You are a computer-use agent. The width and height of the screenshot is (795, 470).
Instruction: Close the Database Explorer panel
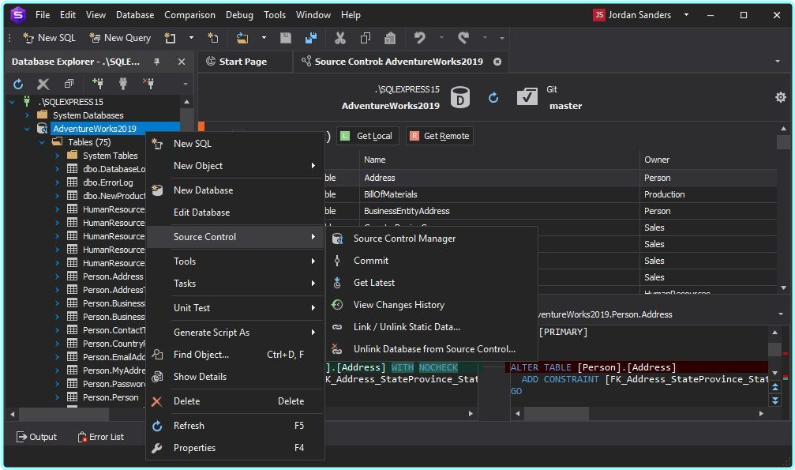pos(182,61)
